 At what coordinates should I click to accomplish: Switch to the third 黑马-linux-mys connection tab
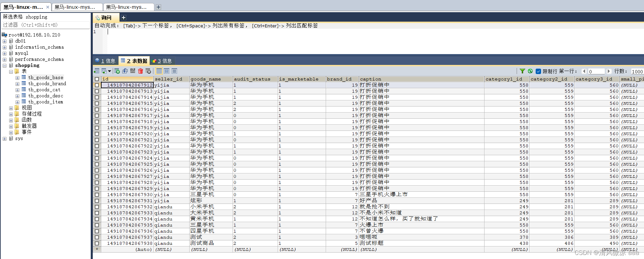click(129, 7)
